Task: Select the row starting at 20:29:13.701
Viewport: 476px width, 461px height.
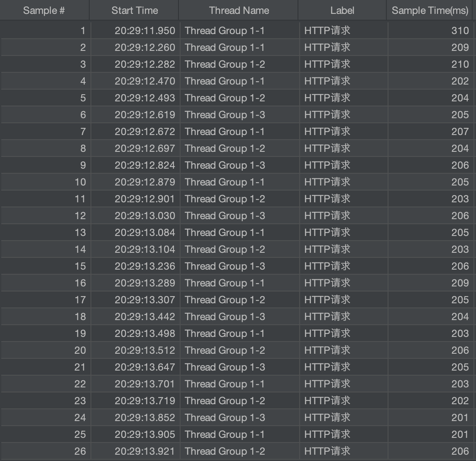Action: point(145,384)
